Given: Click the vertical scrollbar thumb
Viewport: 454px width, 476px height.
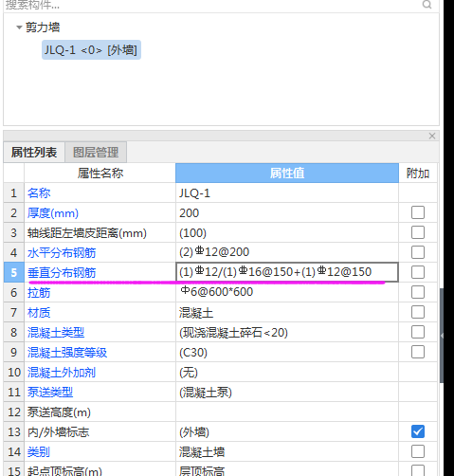Looking at the screenshot, I should pos(442,336).
